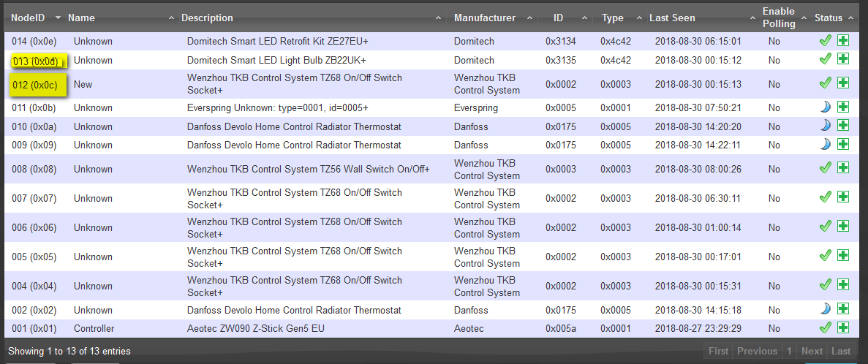Click the ID value '0x3135'

pyautogui.click(x=561, y=60)
